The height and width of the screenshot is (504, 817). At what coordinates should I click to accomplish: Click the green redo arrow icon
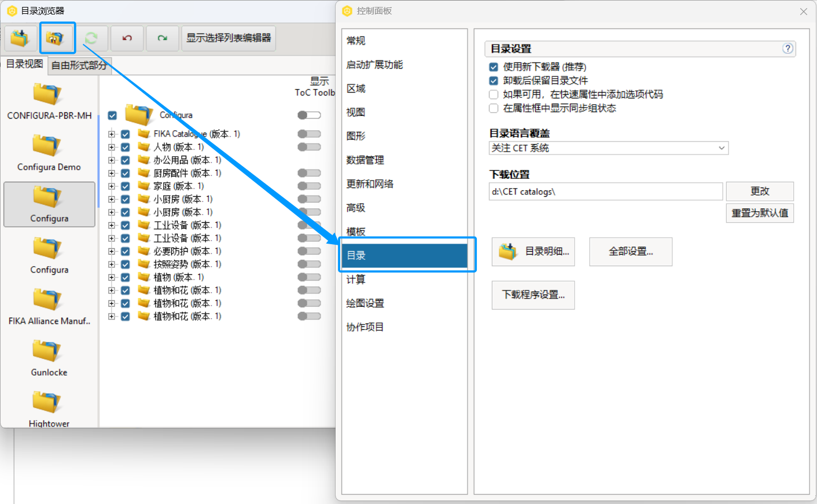(x=162, y=38)
